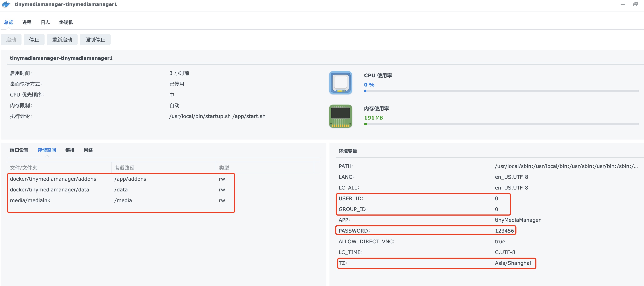644x286 pixels.
Task: Click the 已停用 desktop shortcut value
Action: 177,84
